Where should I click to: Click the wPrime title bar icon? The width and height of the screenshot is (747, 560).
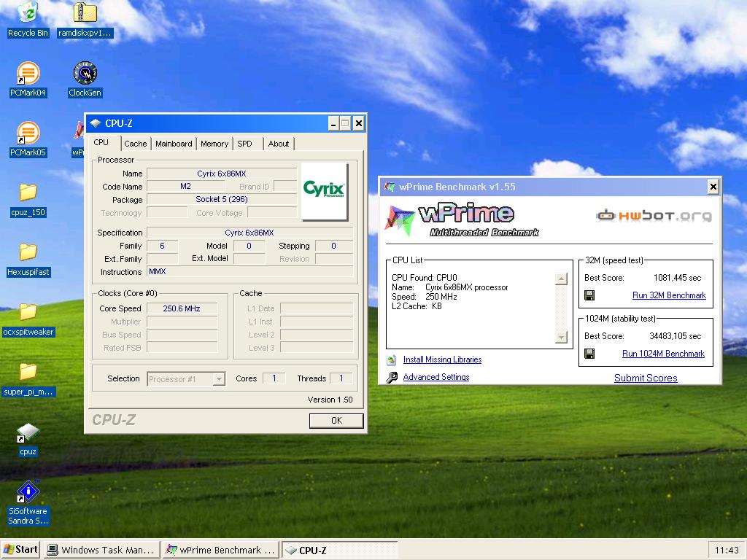tap(390, 187)
